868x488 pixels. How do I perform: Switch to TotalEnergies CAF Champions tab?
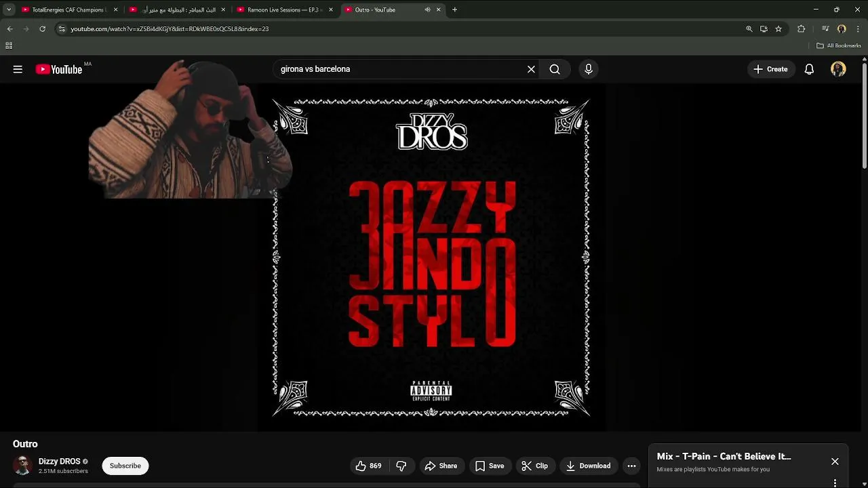[x=69, y=9]
